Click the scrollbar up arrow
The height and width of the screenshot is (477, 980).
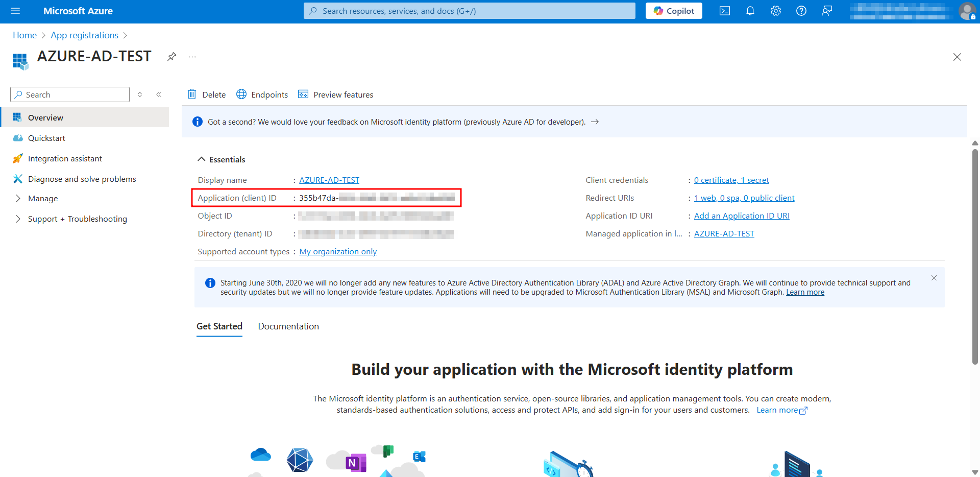coord(975,143)
